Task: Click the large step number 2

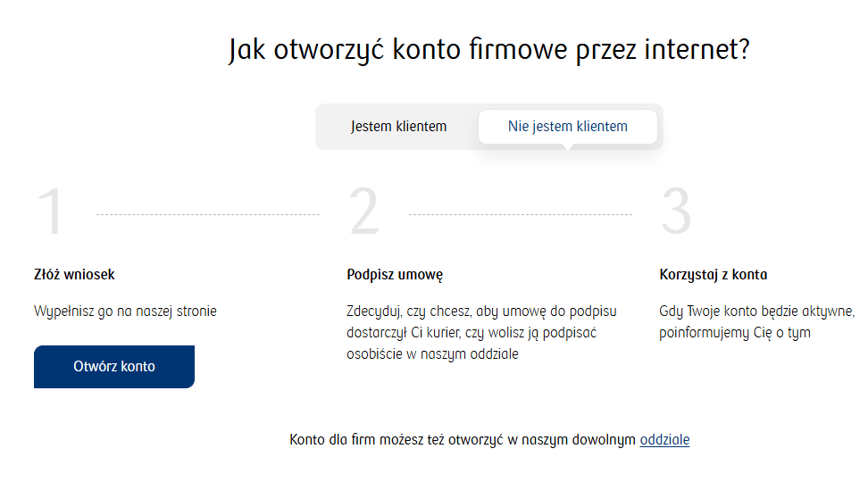Action: pyautogui.click(x=364, y=211)
